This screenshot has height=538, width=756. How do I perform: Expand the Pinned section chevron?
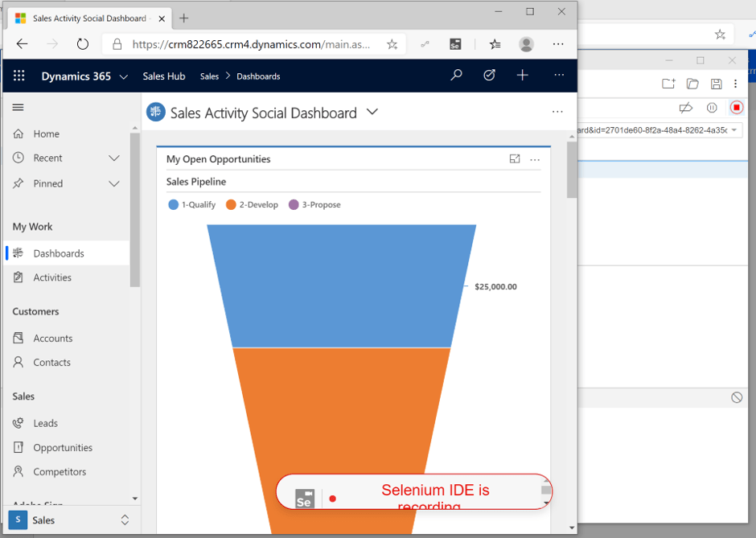[113, 183]
